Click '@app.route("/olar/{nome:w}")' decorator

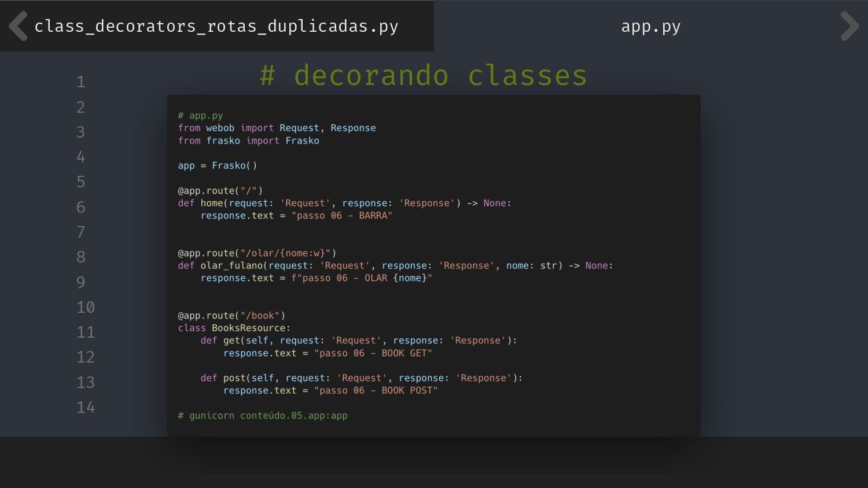(x=257, y=253)
